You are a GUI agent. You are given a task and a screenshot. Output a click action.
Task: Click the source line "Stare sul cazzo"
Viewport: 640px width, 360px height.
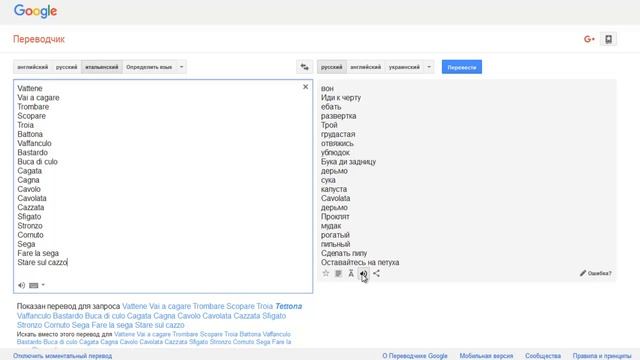coord(42,262)
